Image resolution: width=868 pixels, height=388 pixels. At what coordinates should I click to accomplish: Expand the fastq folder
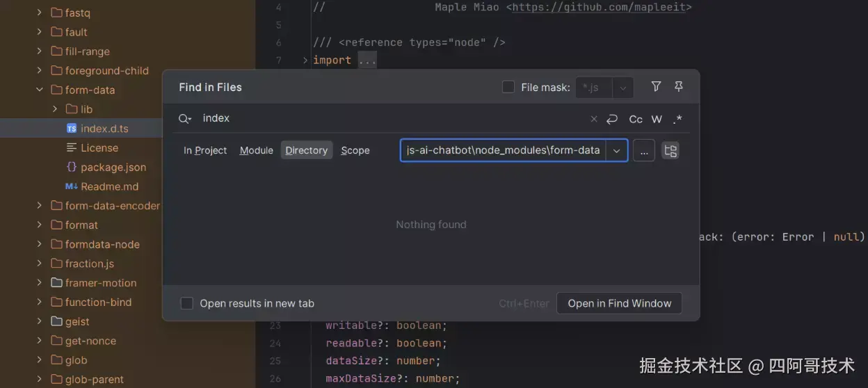click(x=40, y=13)
